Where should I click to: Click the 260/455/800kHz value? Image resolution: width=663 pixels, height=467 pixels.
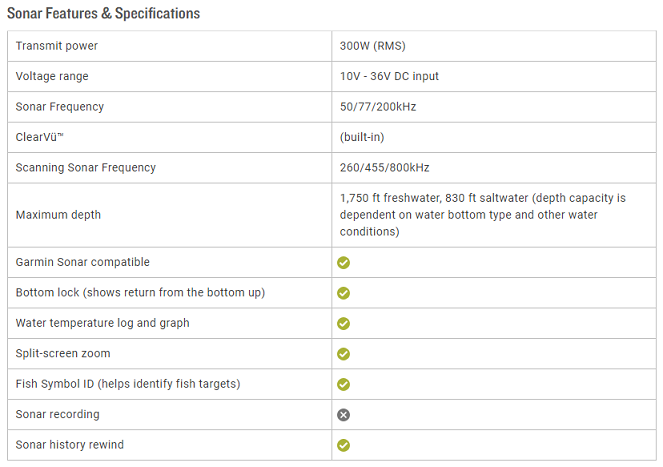pyautogui.click(x=387, y=168)
